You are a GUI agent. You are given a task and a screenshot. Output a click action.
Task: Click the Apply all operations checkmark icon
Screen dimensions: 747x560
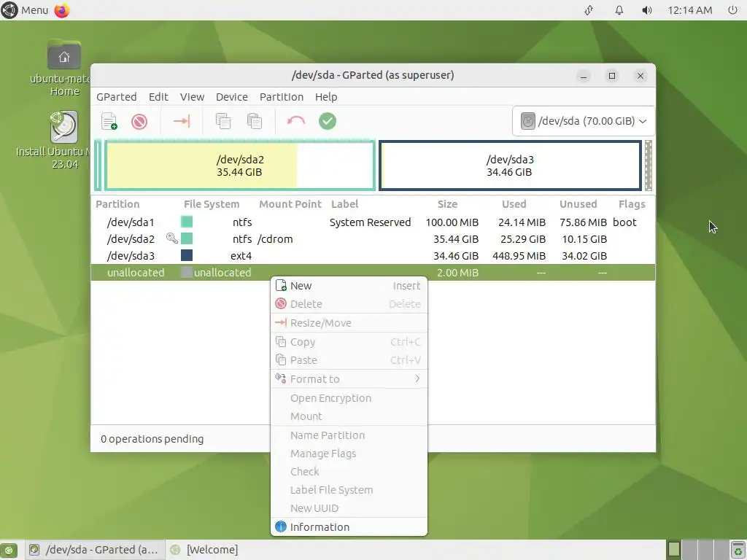point(328,121)
